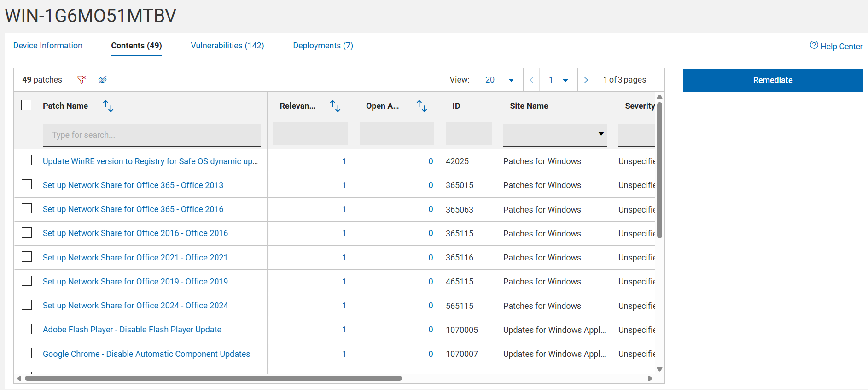Sort by Open Actions column arrows
This screenshot has height=390, width=868.
422,106
